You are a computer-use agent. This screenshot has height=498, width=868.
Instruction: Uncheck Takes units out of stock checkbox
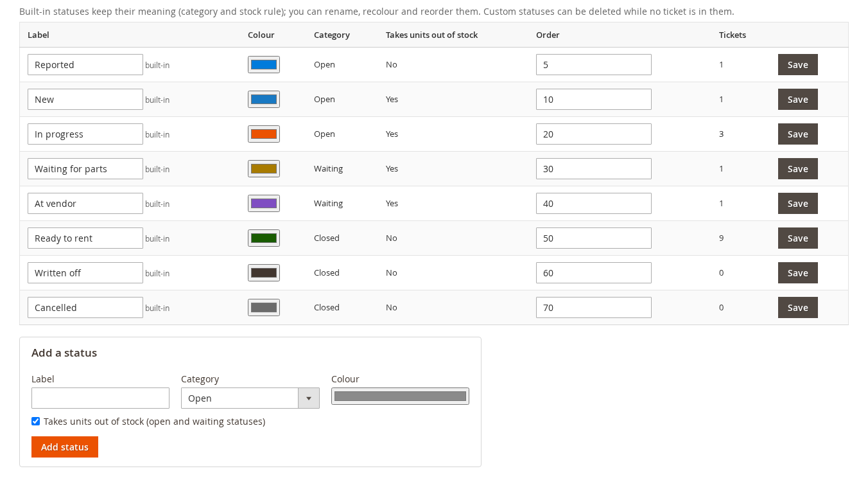click(36, 422)
